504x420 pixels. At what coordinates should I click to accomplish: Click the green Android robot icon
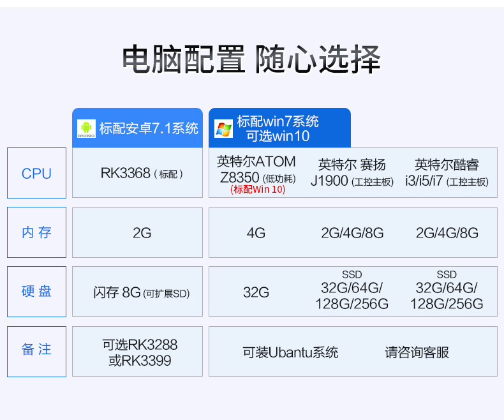click(85, 128)
